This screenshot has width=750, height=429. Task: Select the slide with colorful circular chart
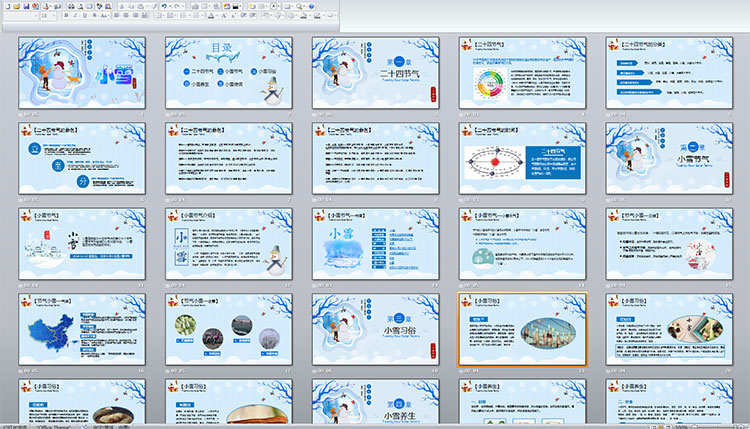click(522, 73)
